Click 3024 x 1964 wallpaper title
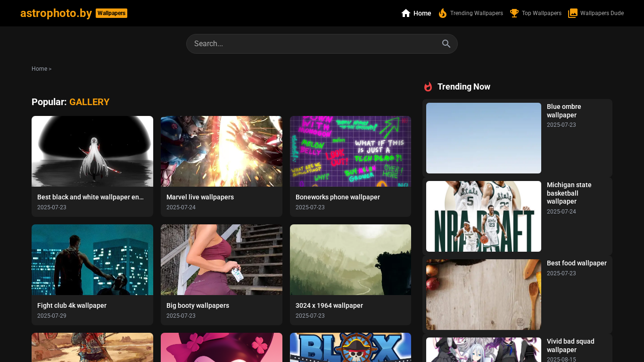The height and width of the screenshot is (362, 644). point(329,305)
